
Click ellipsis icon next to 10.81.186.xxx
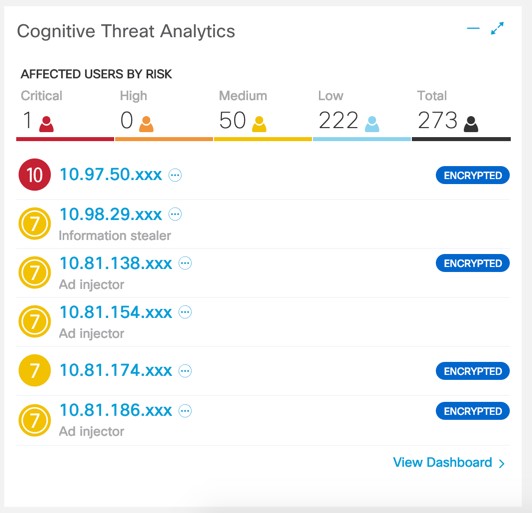pos(185,411)
